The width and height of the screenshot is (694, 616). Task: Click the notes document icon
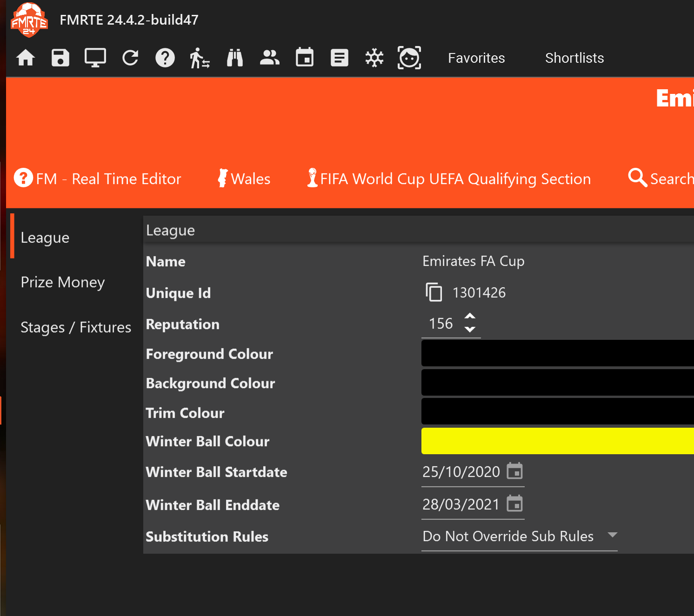(x=340, y=58)
